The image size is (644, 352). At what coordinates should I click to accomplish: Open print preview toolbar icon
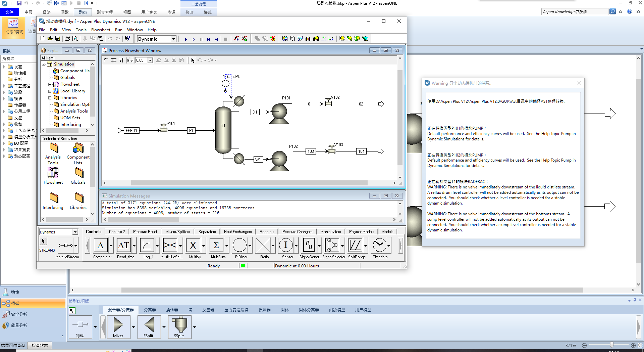click(75, 39)
